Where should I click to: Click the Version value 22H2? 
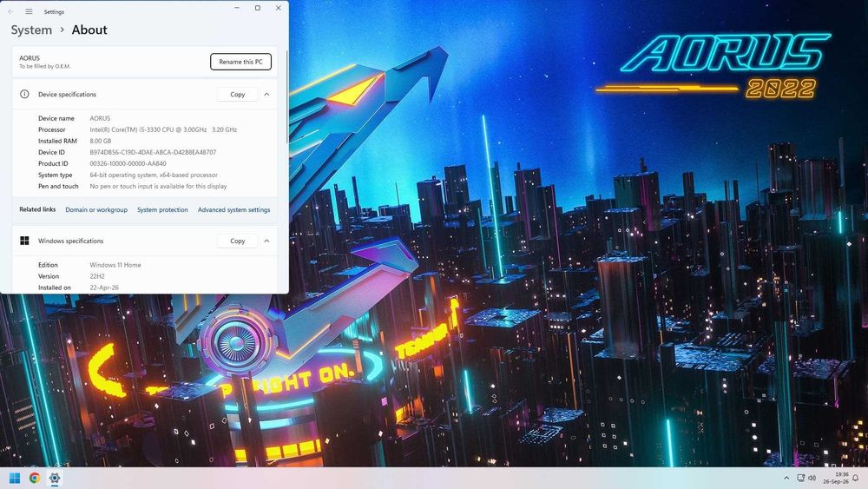click(97, 276)
